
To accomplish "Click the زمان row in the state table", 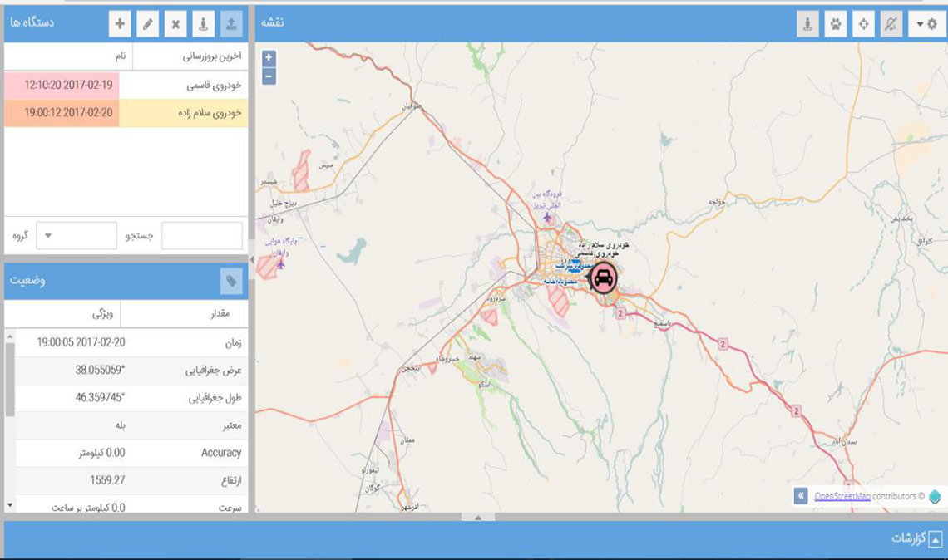I will point(131,342).
